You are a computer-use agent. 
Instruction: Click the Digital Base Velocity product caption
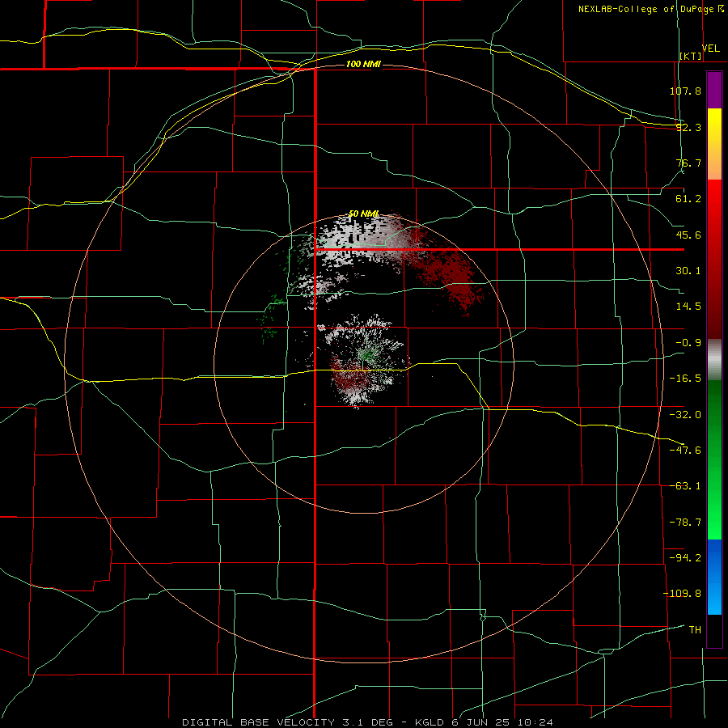click(x=367, y=722)
